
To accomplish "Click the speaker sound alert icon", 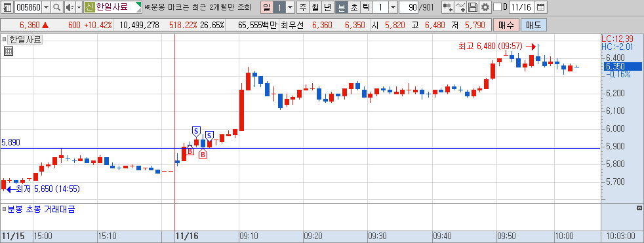I will coord(70,7).
